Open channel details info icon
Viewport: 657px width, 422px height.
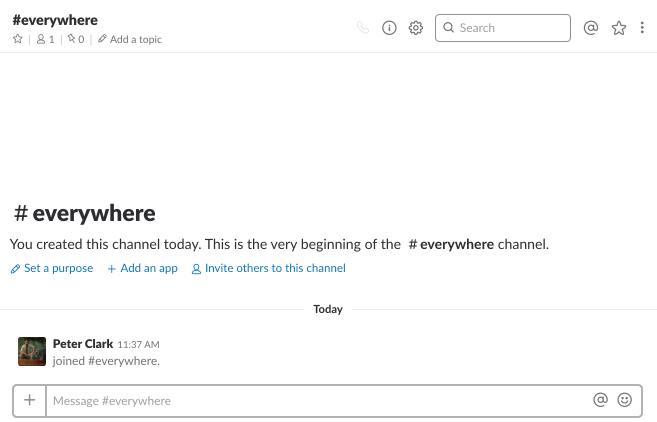click(x=389, y=28)
